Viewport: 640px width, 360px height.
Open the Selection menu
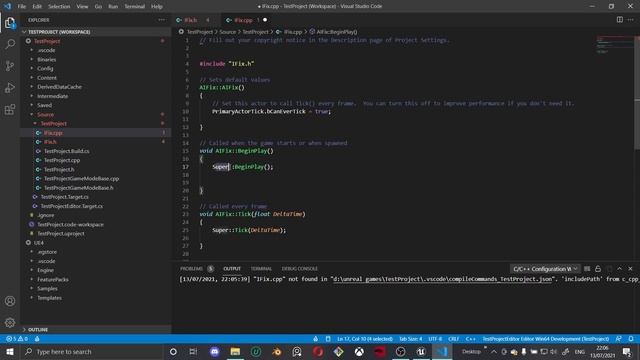coord(59,6)
